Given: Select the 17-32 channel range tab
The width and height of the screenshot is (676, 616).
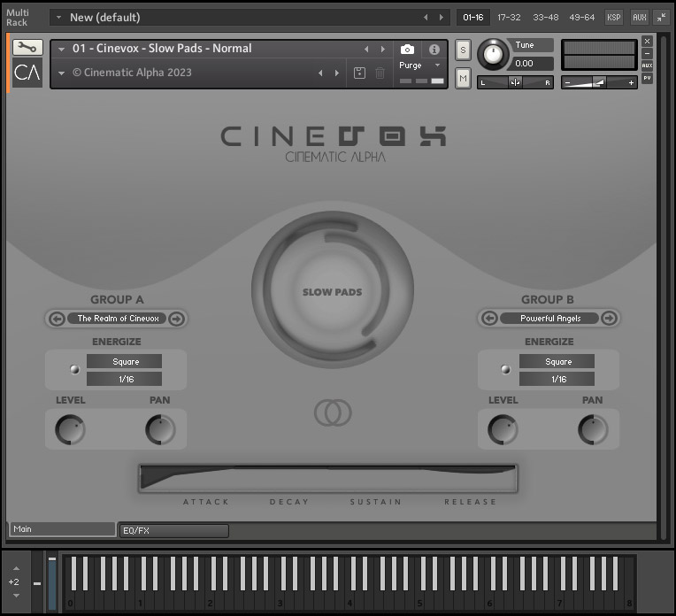Looking at the screenshot, I should point(509,17).
